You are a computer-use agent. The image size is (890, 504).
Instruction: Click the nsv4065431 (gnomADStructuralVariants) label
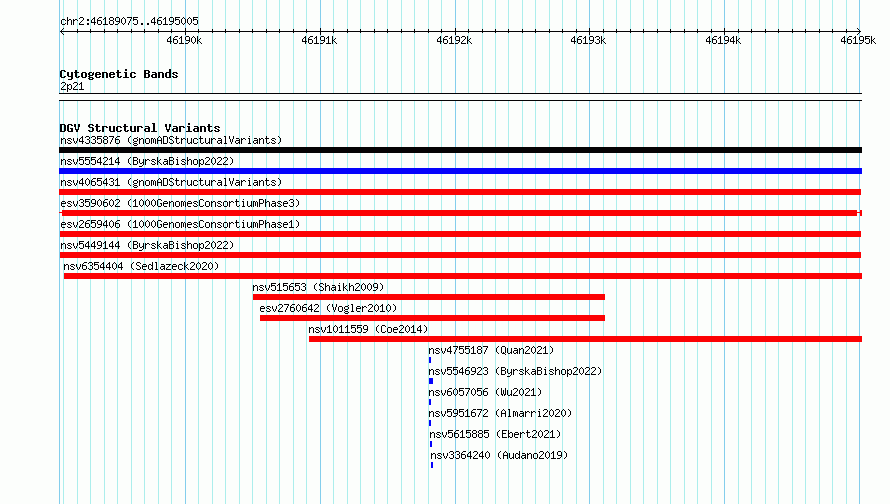[x=171, y=182]
